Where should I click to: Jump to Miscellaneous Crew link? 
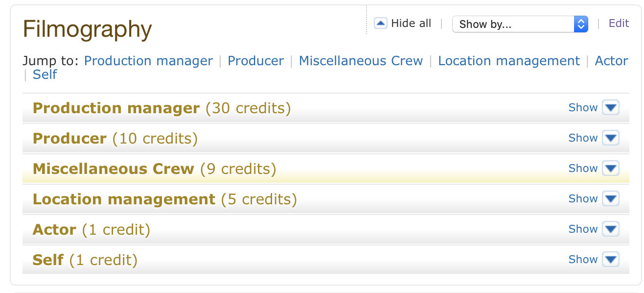point(361,61)
